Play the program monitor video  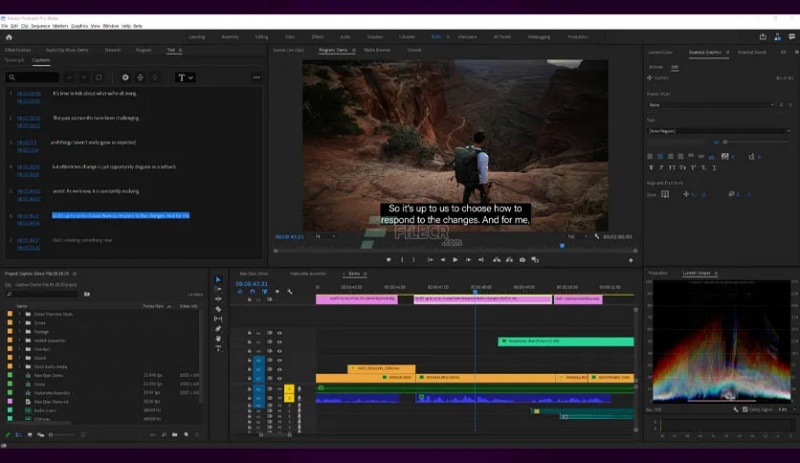tap(455, 260)
